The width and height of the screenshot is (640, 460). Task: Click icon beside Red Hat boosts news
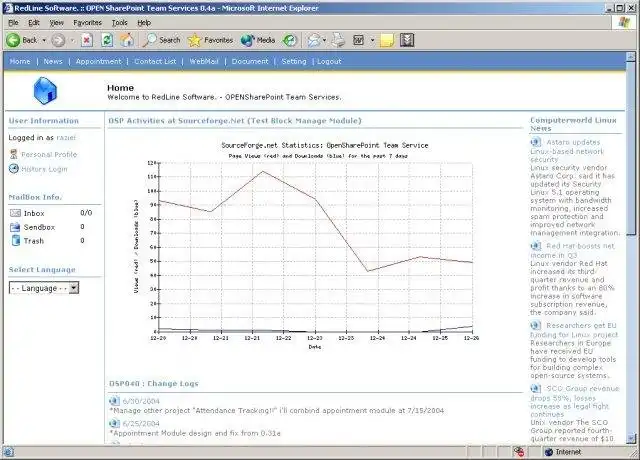pos(536,246)
